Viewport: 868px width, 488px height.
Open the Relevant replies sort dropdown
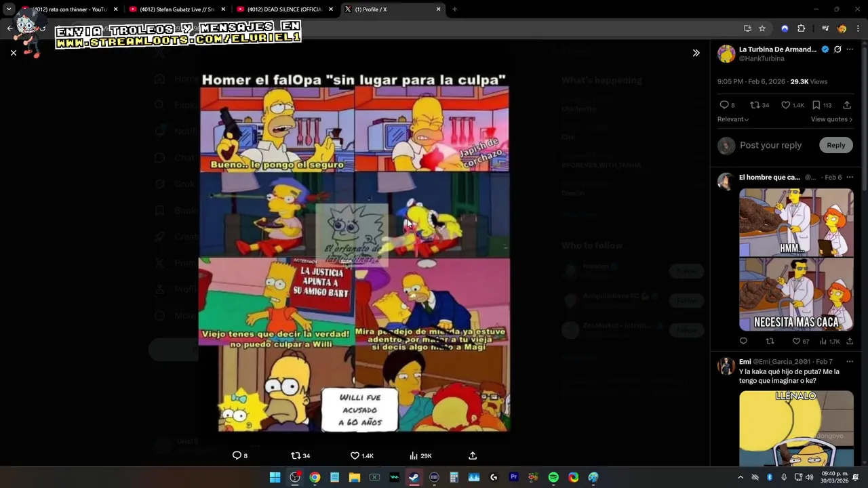(x=733, y=119)
